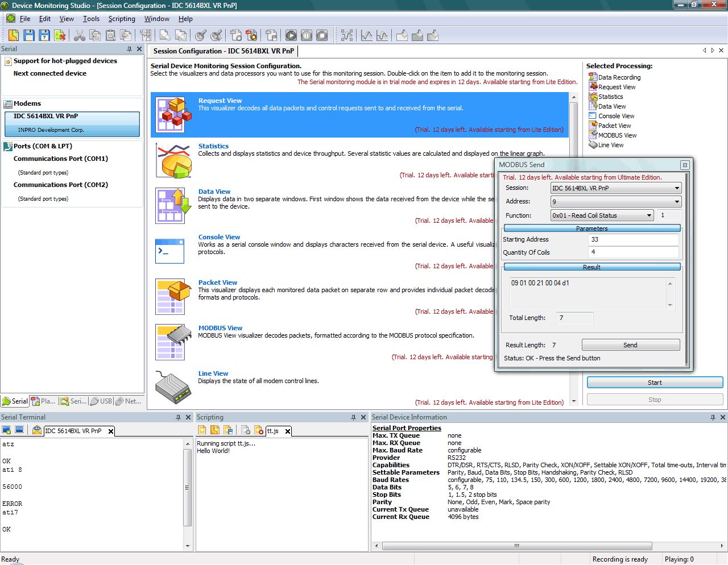The height and width of the screenshot is (565, 728).
Task: Open the Window menu
Action: tap(157, 19)
